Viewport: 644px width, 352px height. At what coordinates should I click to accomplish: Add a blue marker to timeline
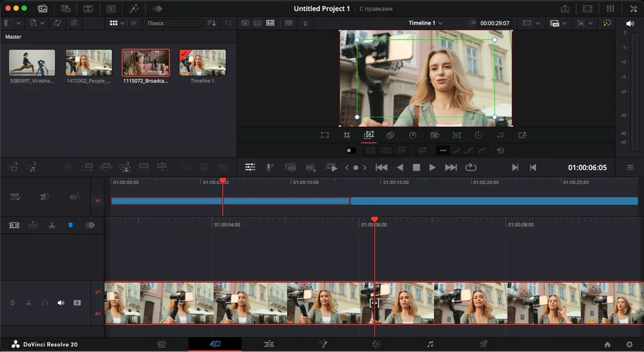(70, 226)
